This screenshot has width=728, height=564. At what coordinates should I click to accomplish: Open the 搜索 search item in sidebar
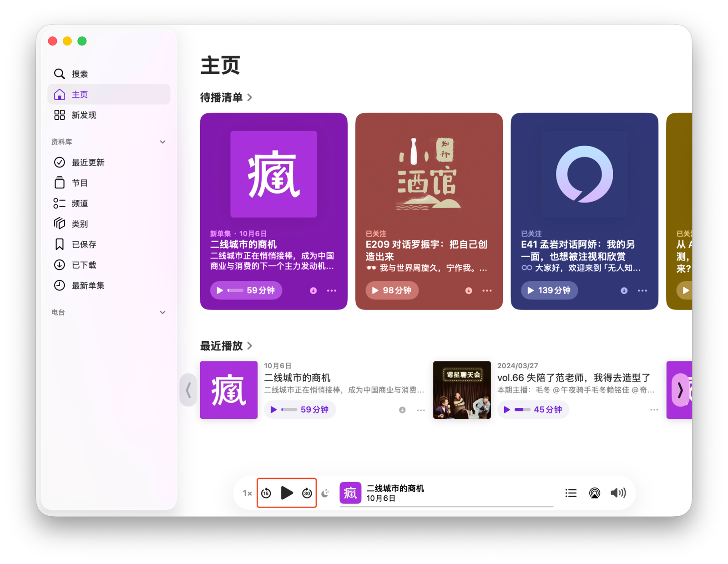pyautogui.click(x=109, y=74)
